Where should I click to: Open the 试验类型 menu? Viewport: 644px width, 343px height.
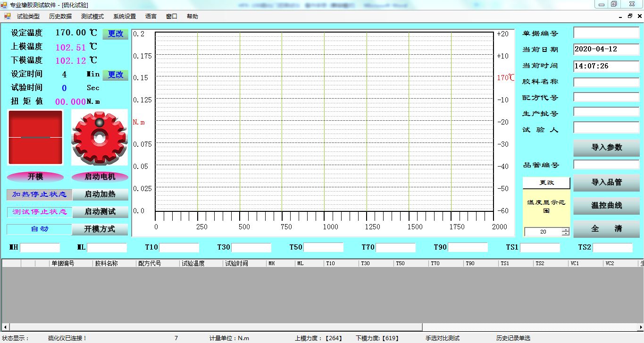pos(28,16)
